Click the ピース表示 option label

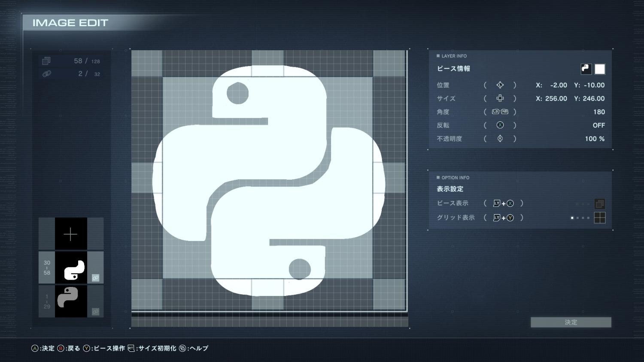click(x=453, y=203)
